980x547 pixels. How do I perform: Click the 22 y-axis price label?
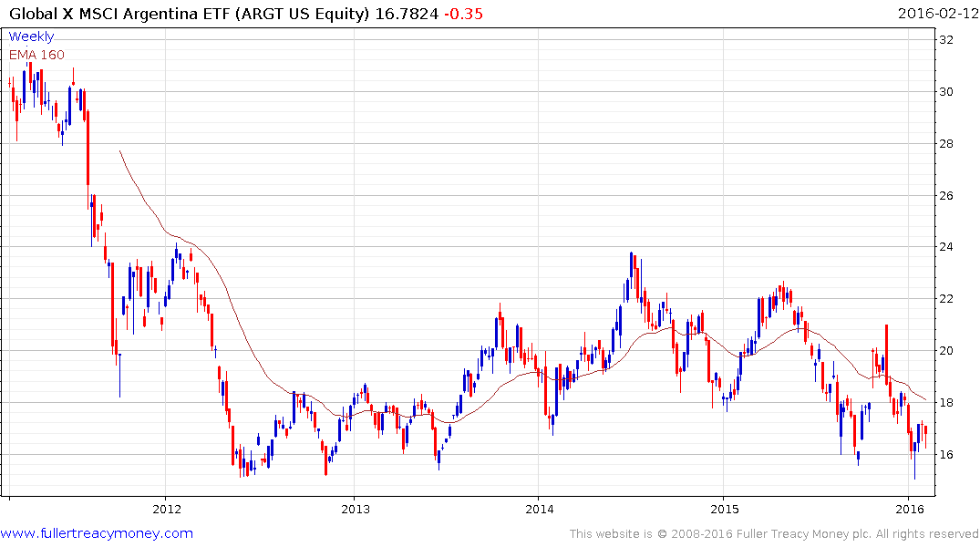[946, 299]
